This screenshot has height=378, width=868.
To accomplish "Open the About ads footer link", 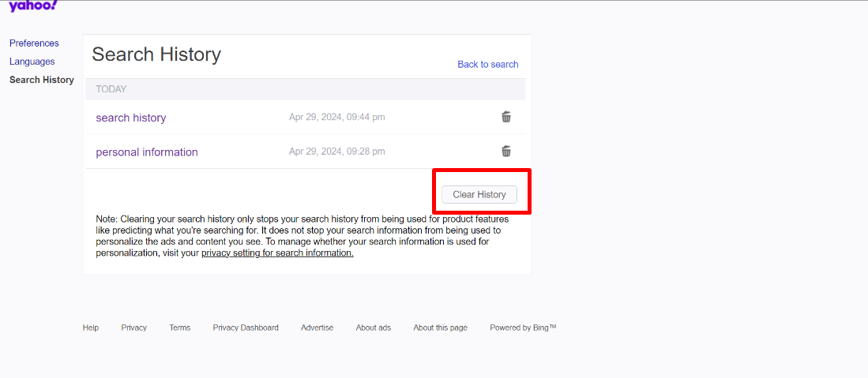I will click(x=373, y=327).
